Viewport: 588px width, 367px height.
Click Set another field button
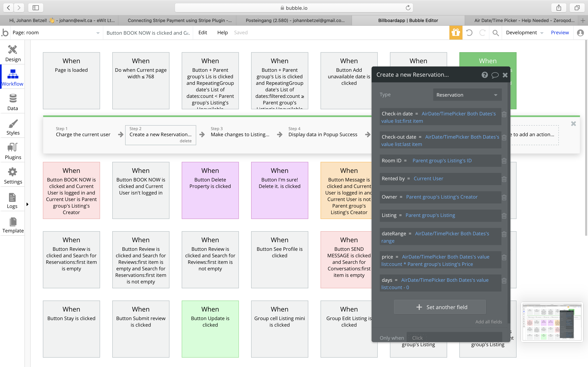click(x=440, y=307)
